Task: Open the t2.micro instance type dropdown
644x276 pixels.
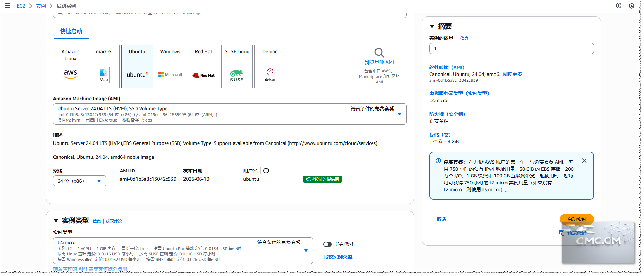Action: [183, 251]
